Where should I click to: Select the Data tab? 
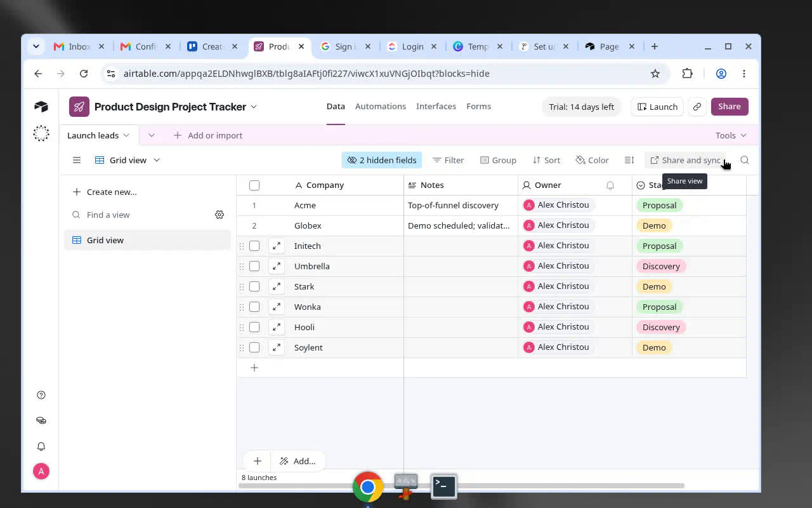pos(336,106)
